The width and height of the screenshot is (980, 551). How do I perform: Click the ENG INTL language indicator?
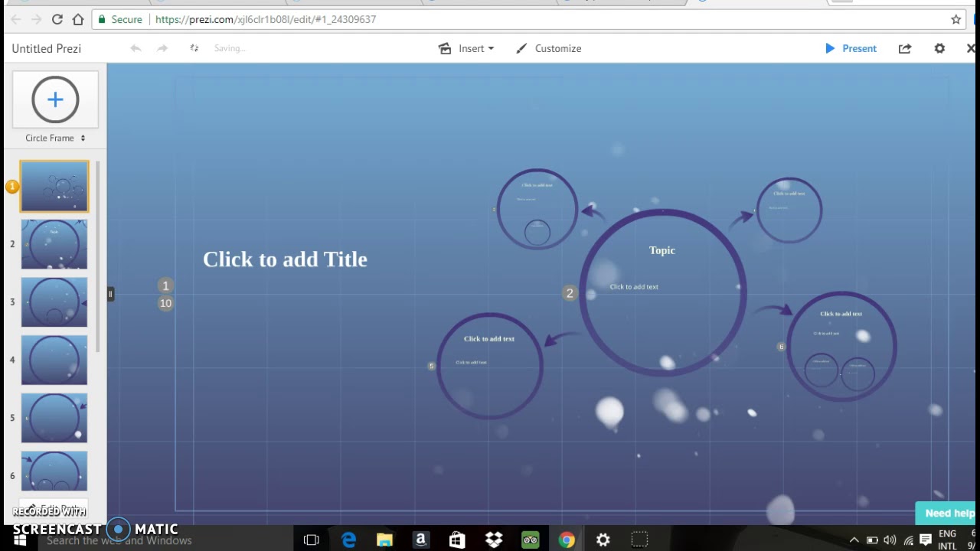click(947, 540)
